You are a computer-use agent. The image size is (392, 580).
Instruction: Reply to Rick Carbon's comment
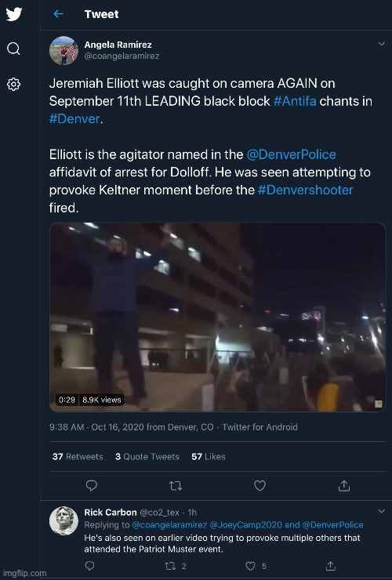(x=90, y=566)
